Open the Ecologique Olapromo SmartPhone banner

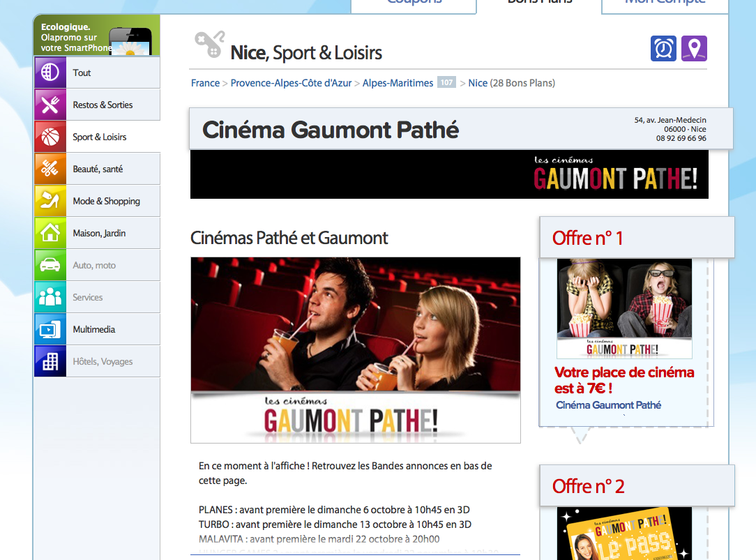coord(97,35)
